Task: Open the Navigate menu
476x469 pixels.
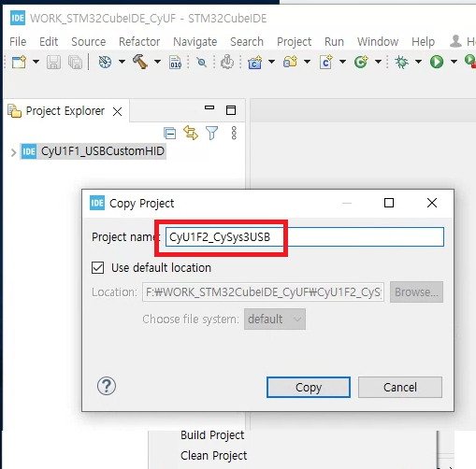Action: (x=195, y=41)
